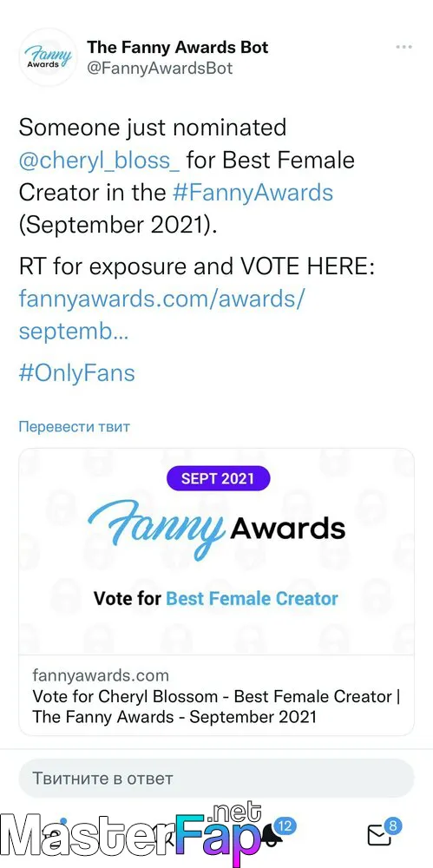Open the Fanny Awards profile avatar
This screenshot has height=868, width=433.
pos(47,57)
